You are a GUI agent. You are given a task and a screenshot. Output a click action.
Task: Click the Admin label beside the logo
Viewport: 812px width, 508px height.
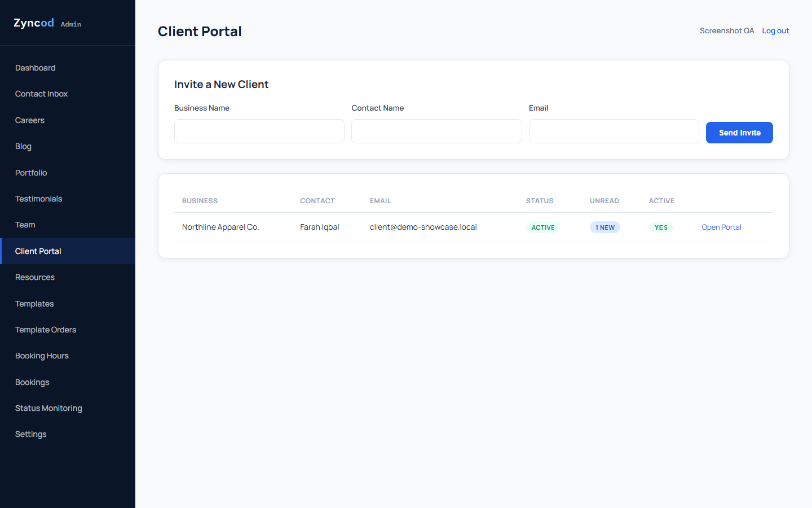71,24
